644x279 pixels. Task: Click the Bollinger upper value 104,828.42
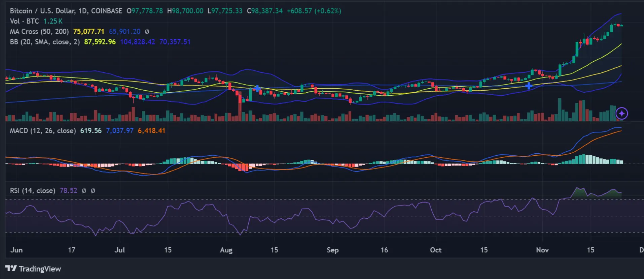[x=138, y=42]
